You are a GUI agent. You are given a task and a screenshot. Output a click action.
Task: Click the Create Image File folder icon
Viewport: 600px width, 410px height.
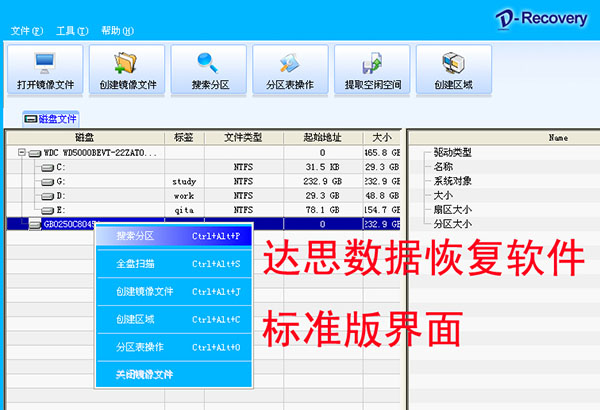coord(126,63)
